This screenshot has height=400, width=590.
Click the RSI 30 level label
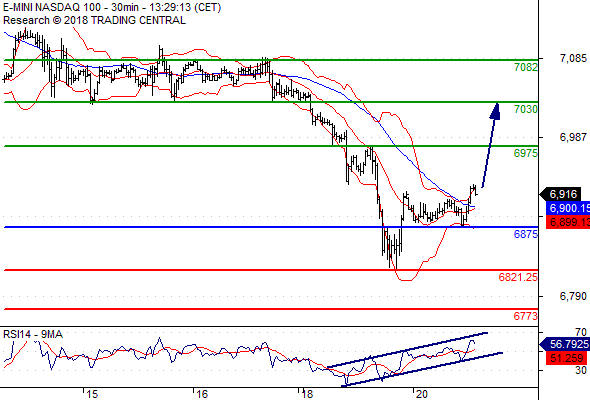click(x=581, y=370)
